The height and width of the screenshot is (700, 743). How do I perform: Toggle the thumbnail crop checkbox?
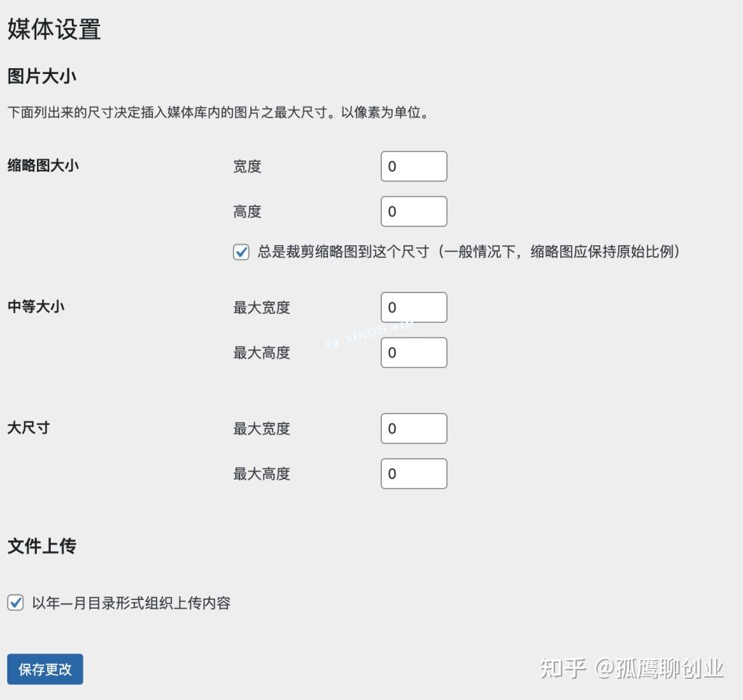click(x=241, y=251)
